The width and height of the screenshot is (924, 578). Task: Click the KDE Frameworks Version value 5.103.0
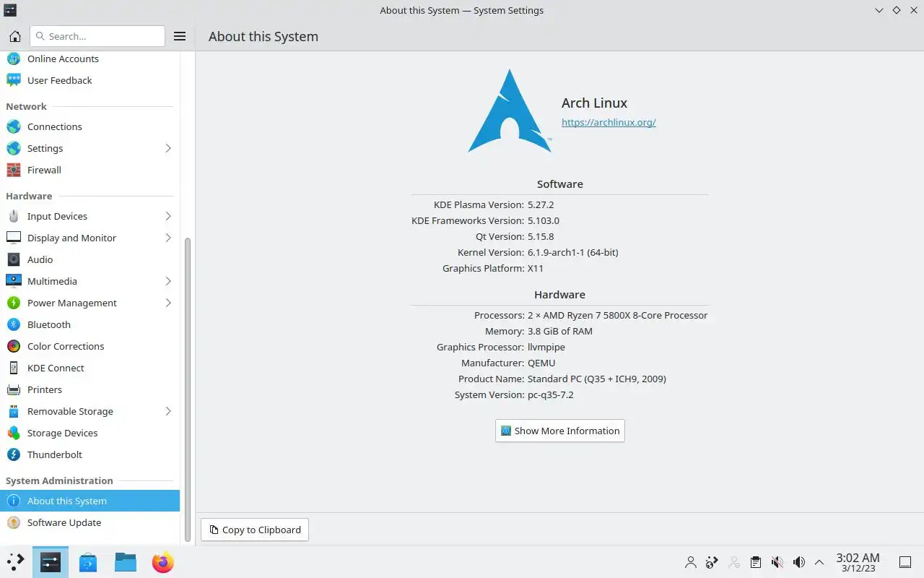click(x=544, y=220)
